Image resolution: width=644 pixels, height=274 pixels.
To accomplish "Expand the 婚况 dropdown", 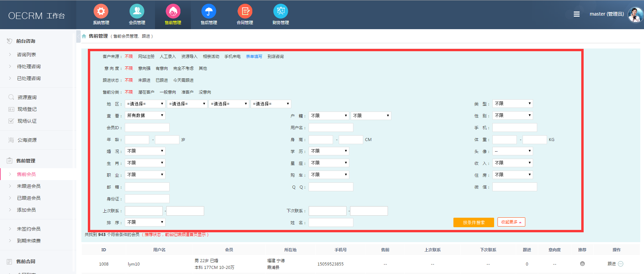I will coord(145,151).
